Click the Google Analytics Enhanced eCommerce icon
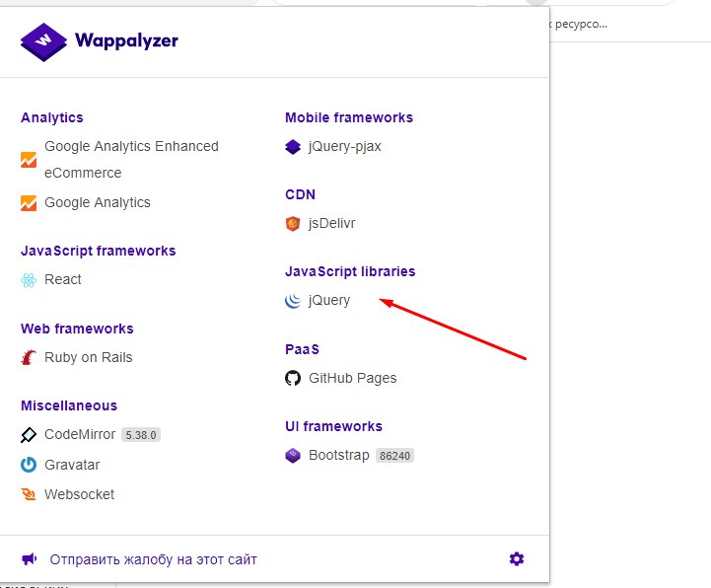The width and height of the screenshot is (711, 588). pos(29,160)
